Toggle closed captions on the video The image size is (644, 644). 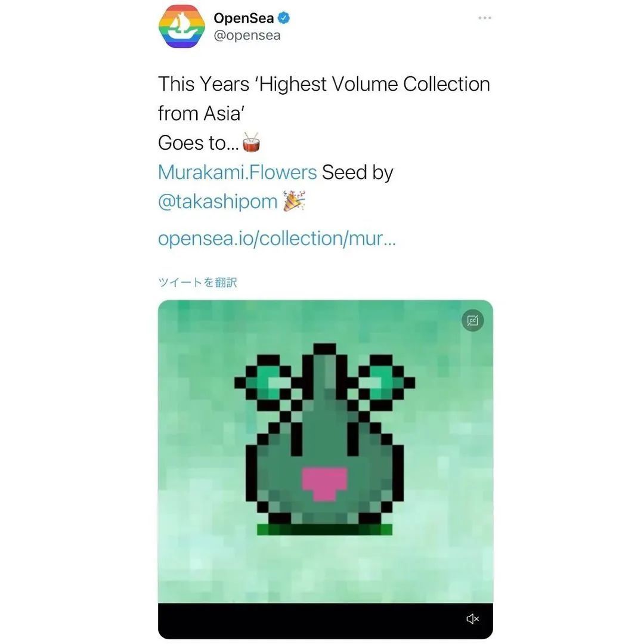pos(473,320)
